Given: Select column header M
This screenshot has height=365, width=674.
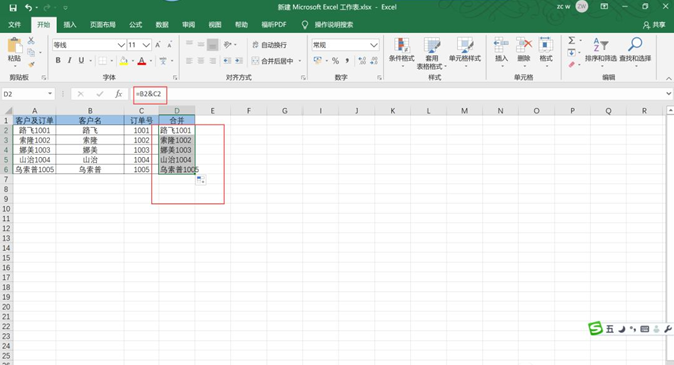Looking at the screenshot, I should 465,111.
